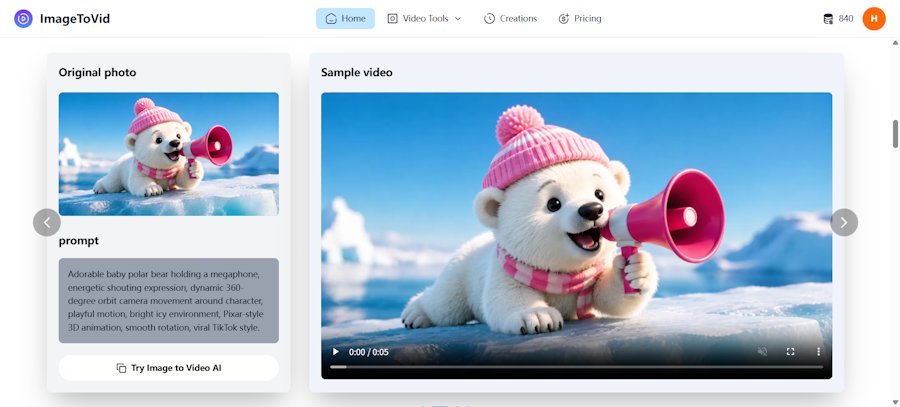Open the Creations page
900x407 pixels.
(x=510, y=18)
